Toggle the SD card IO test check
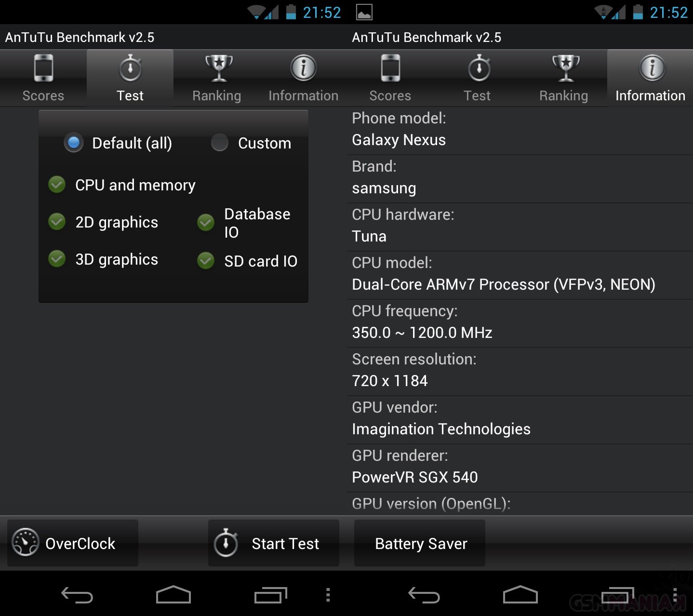Image resolution: width=693 pixels, height=616 pixels. pyautogui.click(x=206, y=261)
